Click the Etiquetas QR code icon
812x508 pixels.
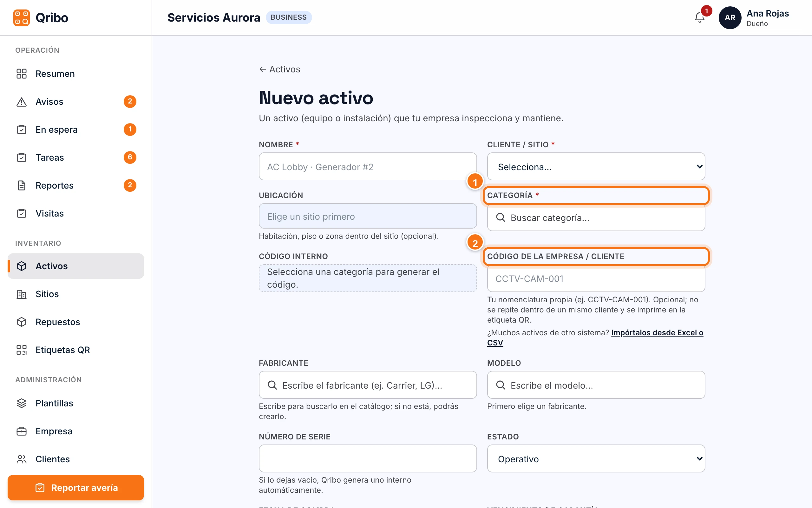pyautogui.click(x=22, y=350)
